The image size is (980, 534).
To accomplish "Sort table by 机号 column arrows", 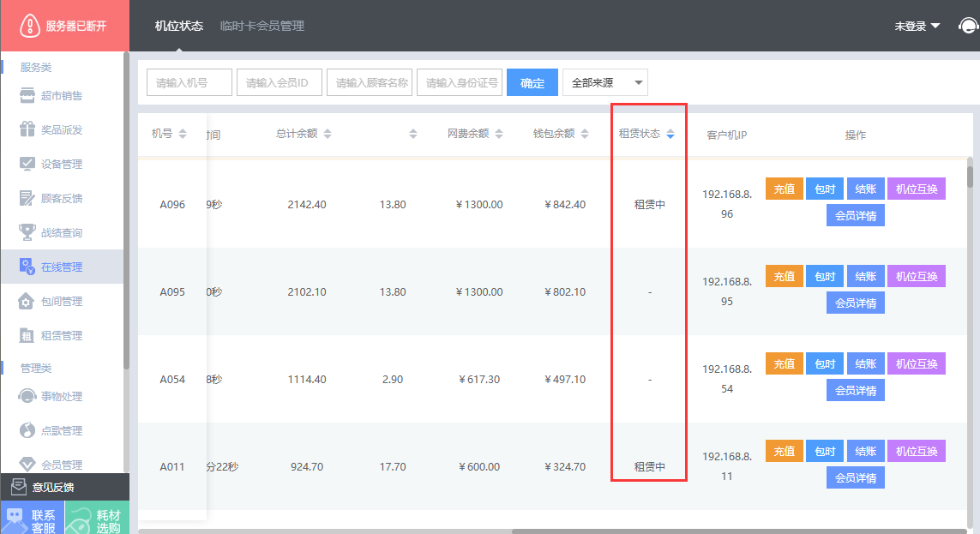I will (x=183, y=134).
